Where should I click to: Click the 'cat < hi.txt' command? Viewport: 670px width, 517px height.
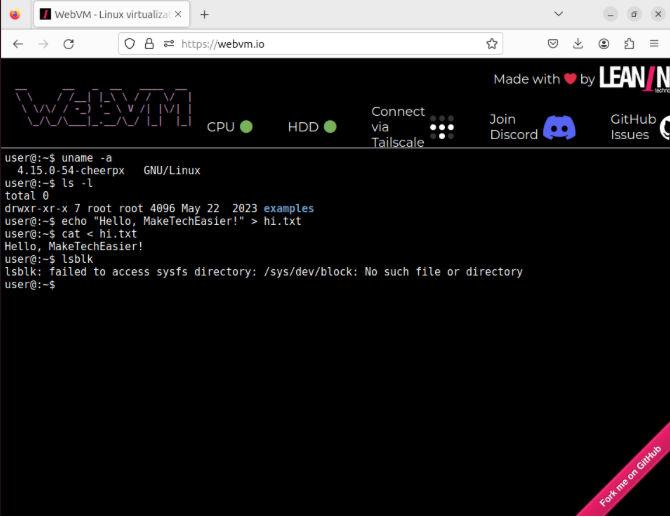[x=71, y=234]
